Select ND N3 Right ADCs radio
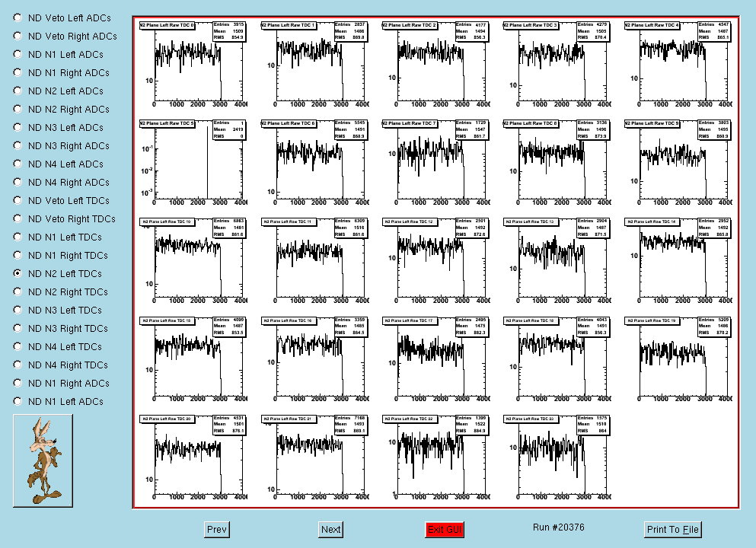The image size is (756, 548). click(18, 145)
